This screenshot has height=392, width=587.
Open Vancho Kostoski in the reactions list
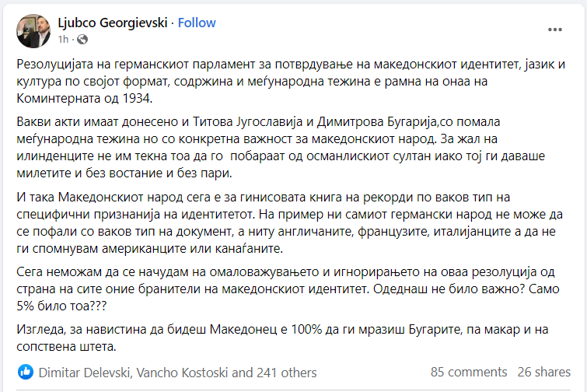(182, 373)
